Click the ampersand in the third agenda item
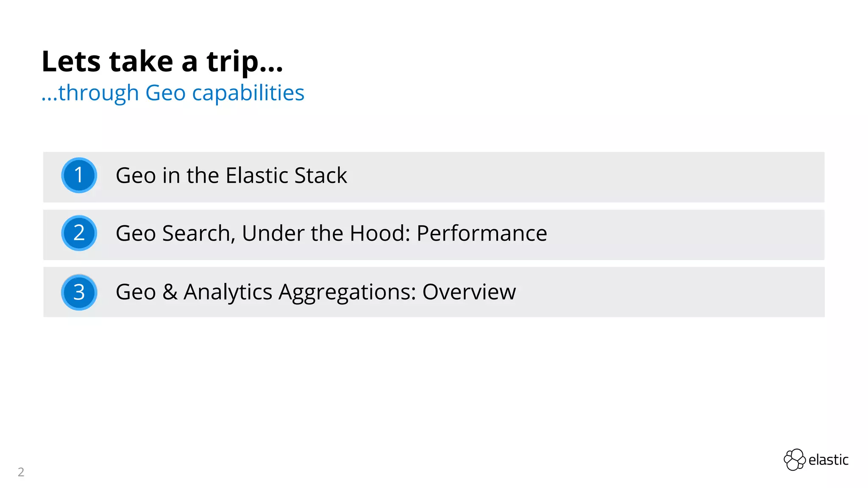Viewport: 868px width, 488px height. coord(170,292)
